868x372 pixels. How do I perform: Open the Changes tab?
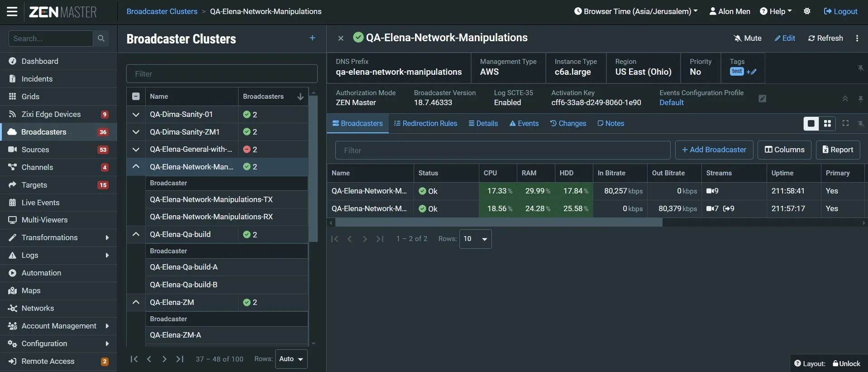[568, 123]
